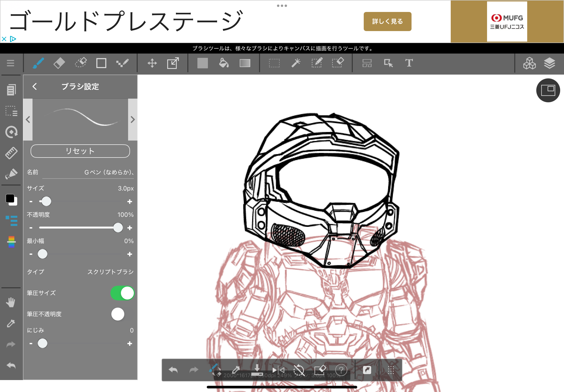The image size is (564, 392).
Task: Open the rainbow color palette icon
Action: point(11,242)
